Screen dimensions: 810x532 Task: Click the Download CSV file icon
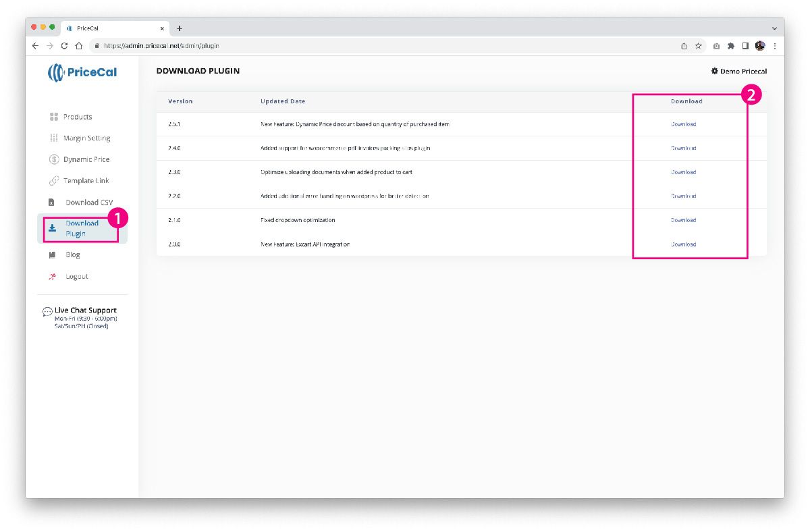[x=51, y=203]
